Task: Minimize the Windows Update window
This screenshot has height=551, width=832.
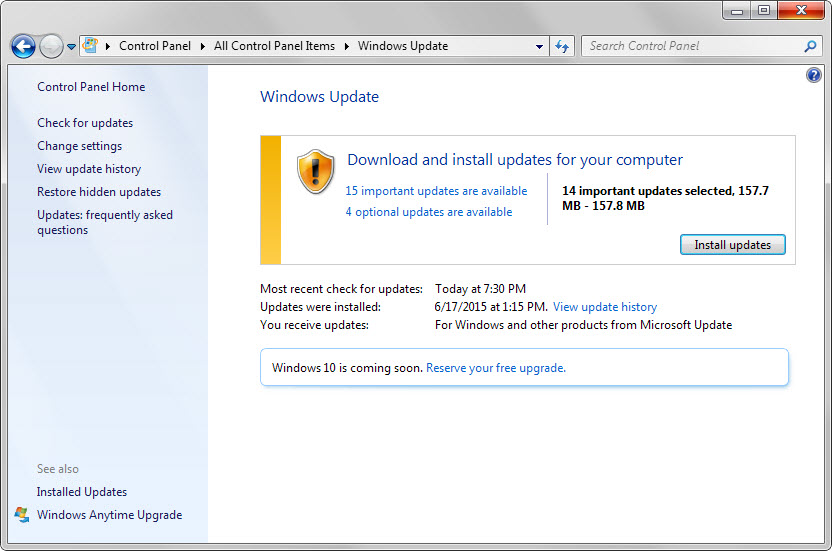Action: 736,11
